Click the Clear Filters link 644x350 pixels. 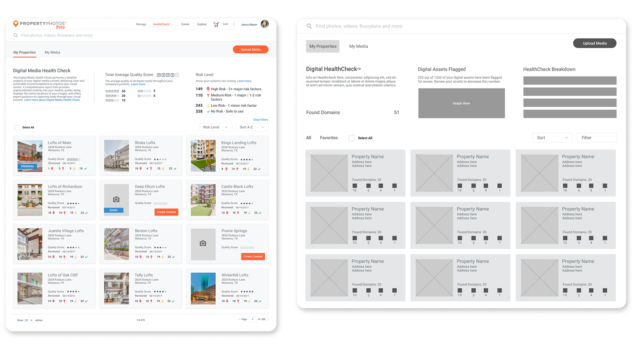pos(261,120)
